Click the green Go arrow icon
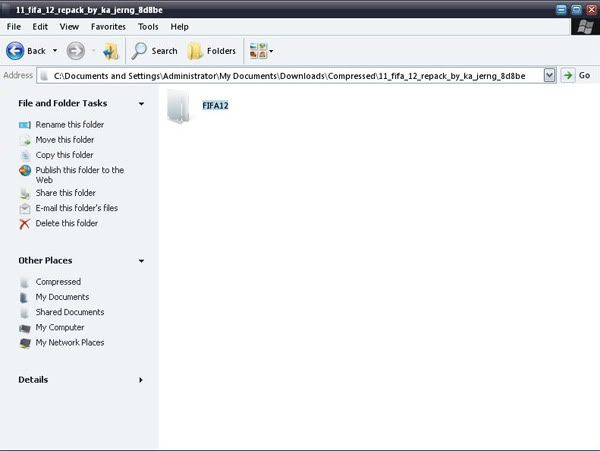Screen dimensions: 600x451 coord(568,75)
